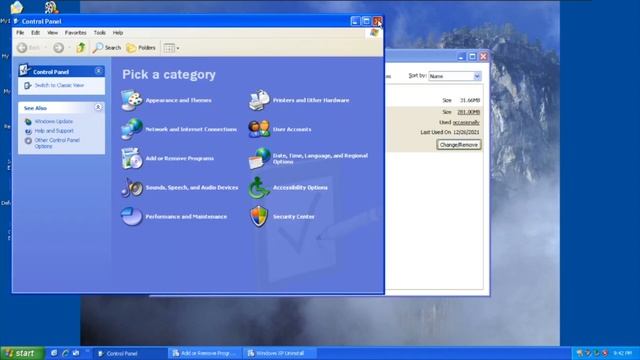Click the 'Last Used On' date text

coord(450,132)
